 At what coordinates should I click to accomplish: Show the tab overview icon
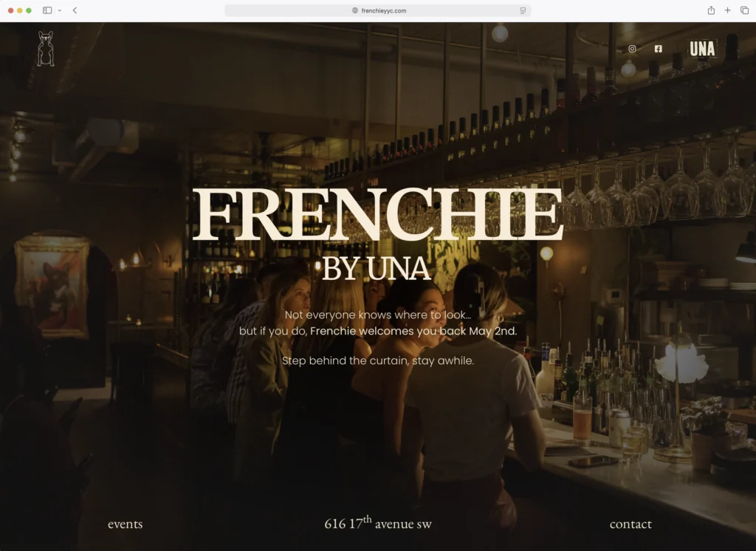[x=744, y=10]
